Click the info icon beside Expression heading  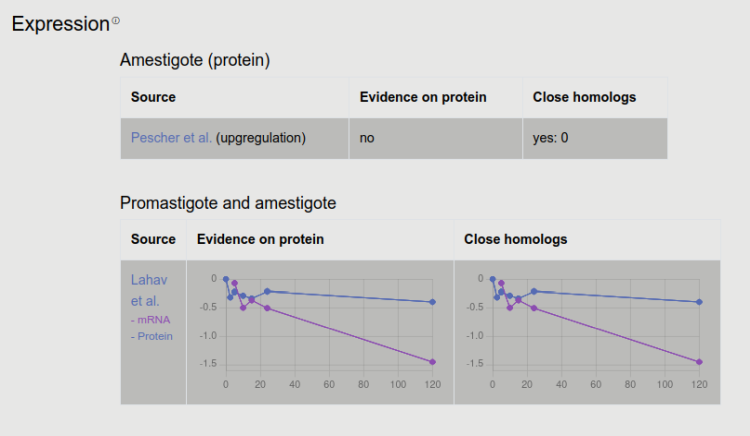click(x=116, y=21)
